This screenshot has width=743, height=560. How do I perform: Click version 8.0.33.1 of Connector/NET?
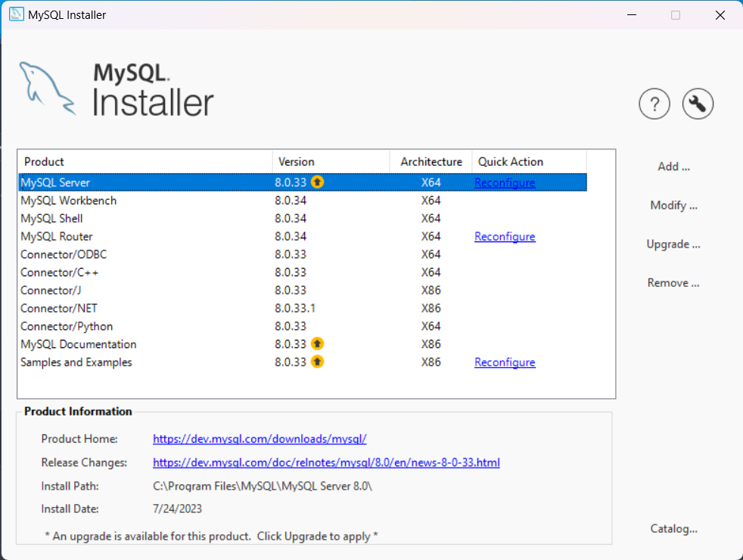pos(295,309)
